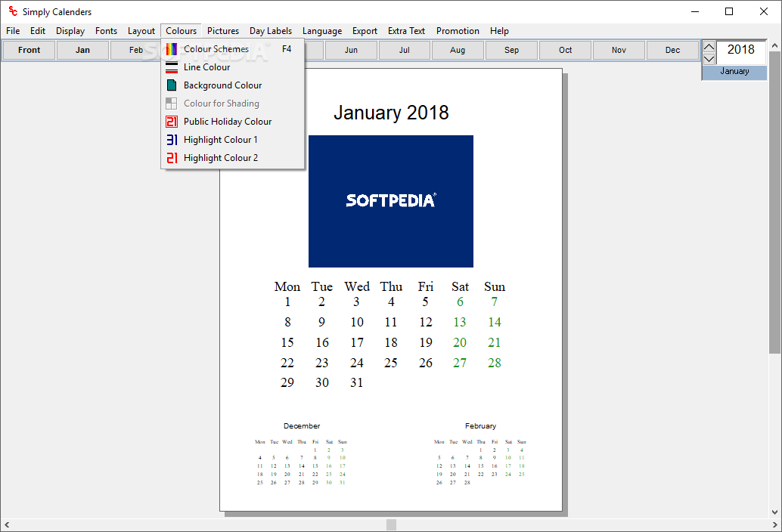The image size is (782, 532).
Task: Go to the Feb month button
Action: 135,50
